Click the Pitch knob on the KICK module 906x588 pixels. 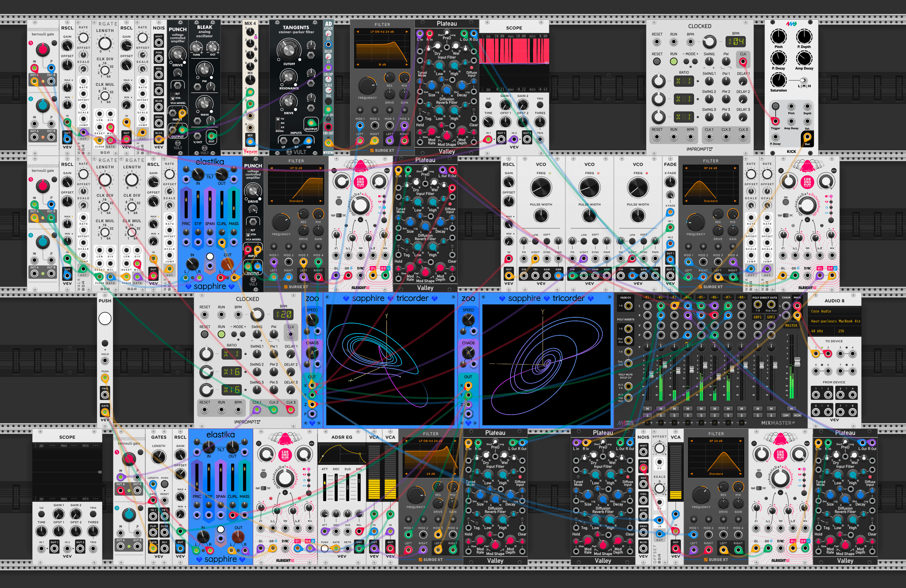(x=779, y=37)
